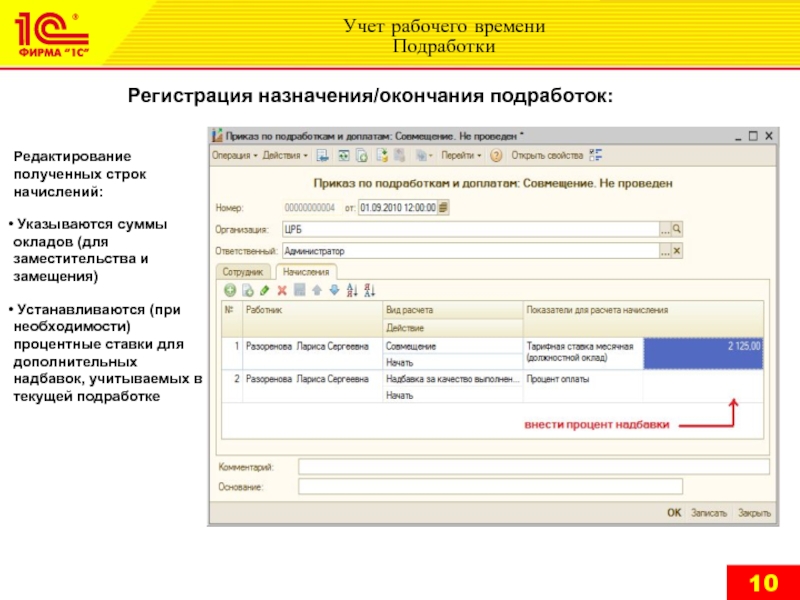Click the date field 01.09.2010 12:00:00

click(x=398, y=208)
